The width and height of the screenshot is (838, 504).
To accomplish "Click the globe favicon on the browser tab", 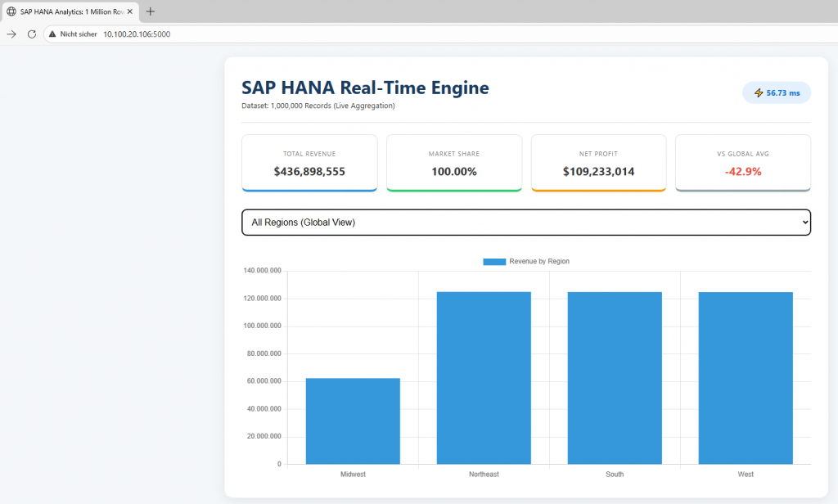I will tap(11, 11).
